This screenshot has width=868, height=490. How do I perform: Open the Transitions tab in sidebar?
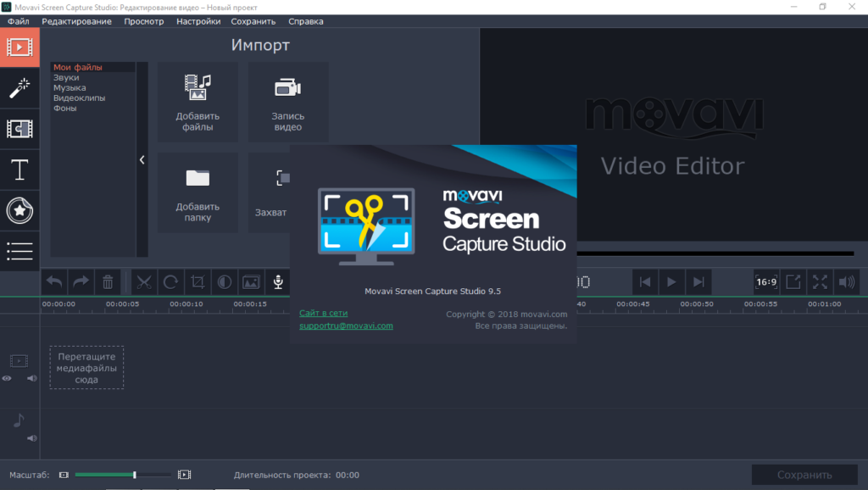pyautogui.click(x=19, y=129)
